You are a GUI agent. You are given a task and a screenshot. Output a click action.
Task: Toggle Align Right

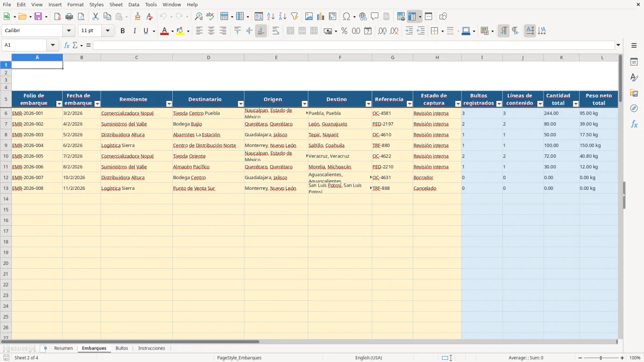[223, 31]
